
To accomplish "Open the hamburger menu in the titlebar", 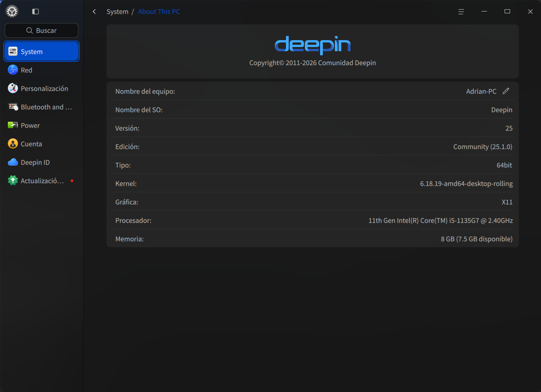I will pos(461,12).
